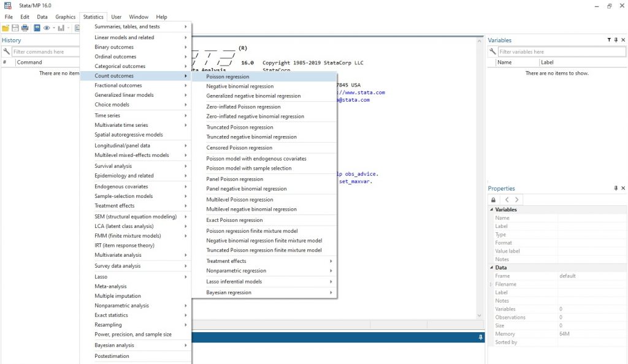Screen dimensions: 628x364
Task: Open a dataset using the Open icon
Action: point(6,27)
